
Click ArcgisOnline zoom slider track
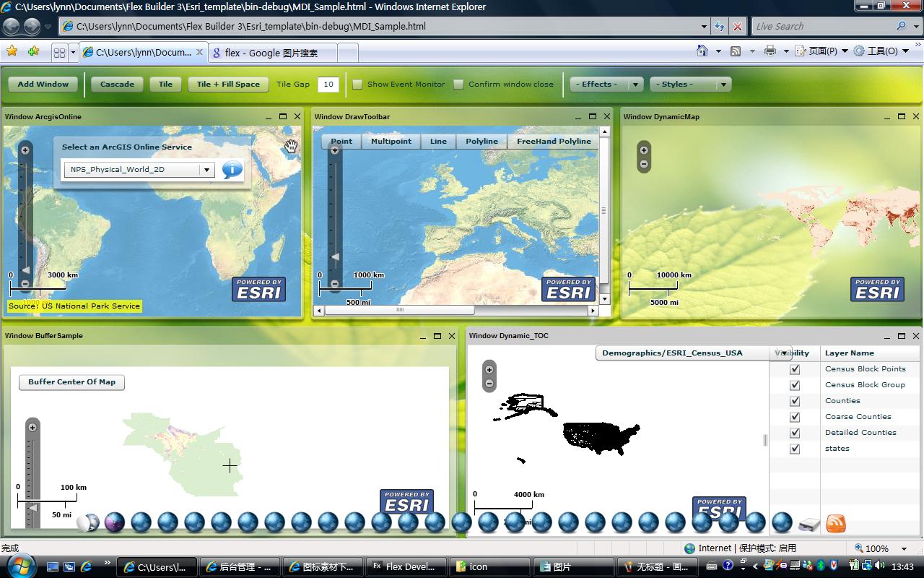point(25,217)
